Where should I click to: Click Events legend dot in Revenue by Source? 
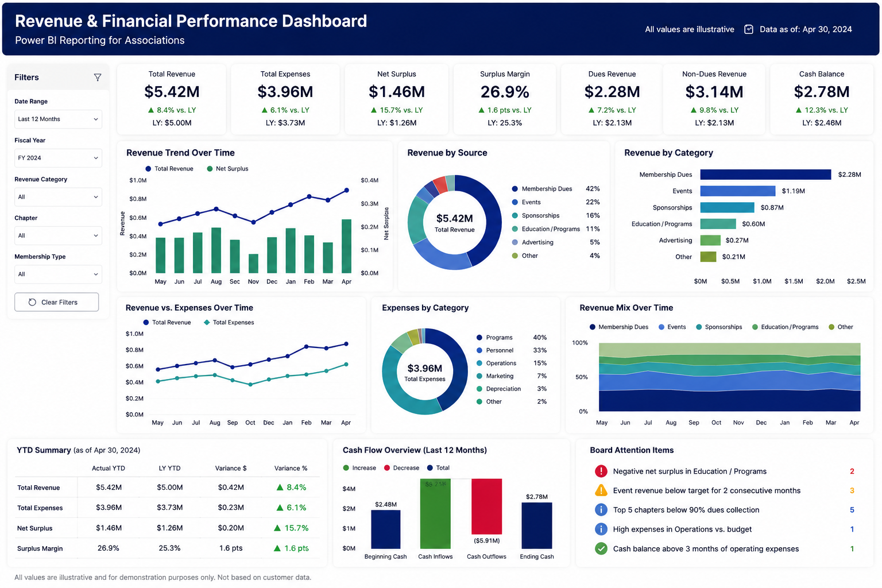click(515, 202)
